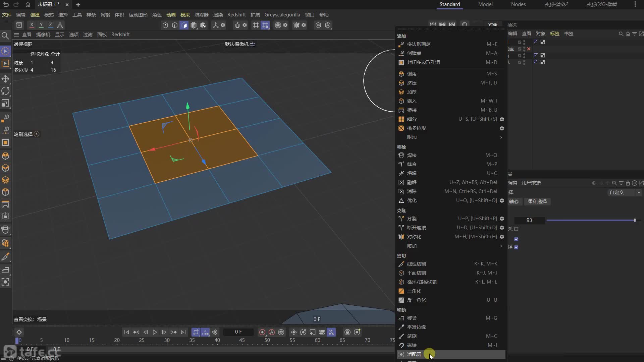Open the 文件 menu
The height and width of the screenshot is (362, 644).
click(x=7, y=15)
